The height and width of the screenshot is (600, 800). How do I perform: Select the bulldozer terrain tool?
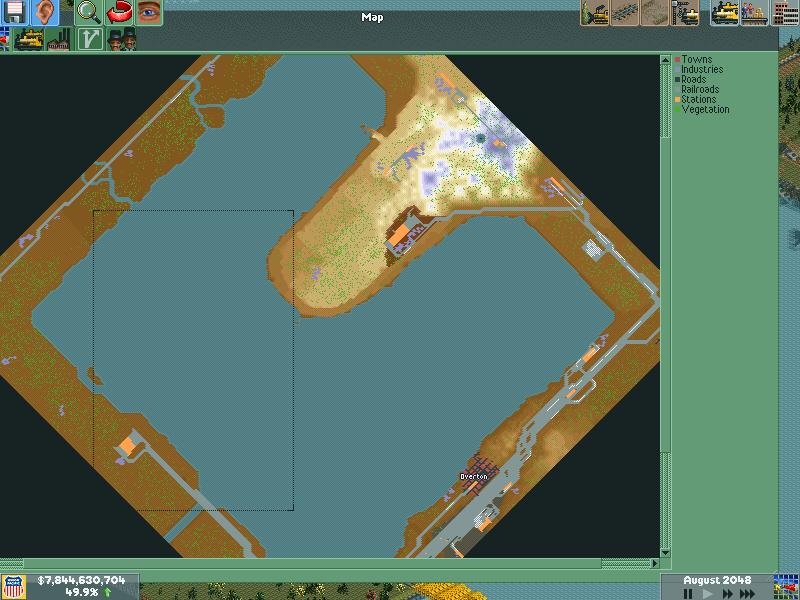[x=595, y=12]
